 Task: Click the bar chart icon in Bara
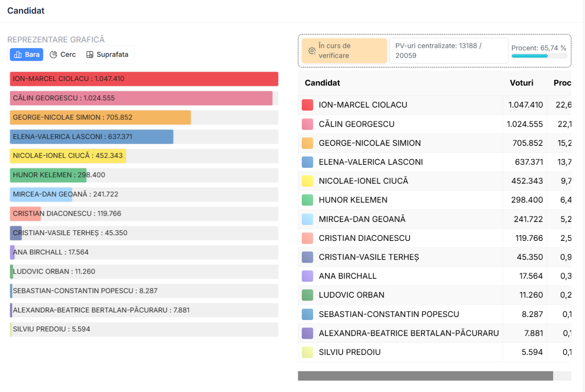click(18, 55)
